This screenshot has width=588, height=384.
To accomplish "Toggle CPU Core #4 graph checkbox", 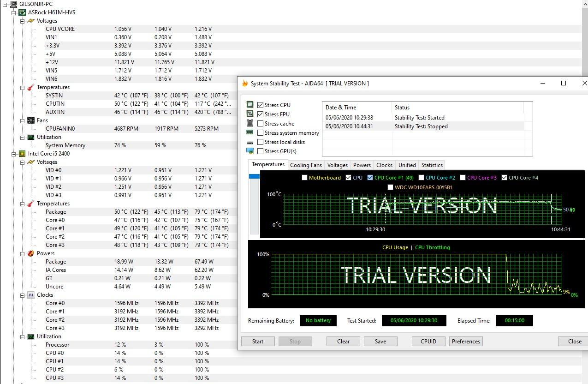I will coord(504,178).
